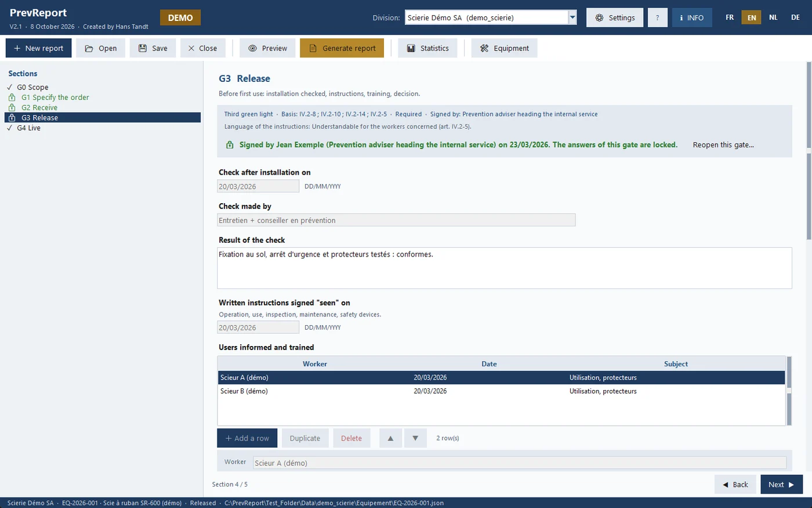Image resolution: width=812 pixels, height=508 pixels.
Task: Open an existing report with Open
Action: (100, 48)
